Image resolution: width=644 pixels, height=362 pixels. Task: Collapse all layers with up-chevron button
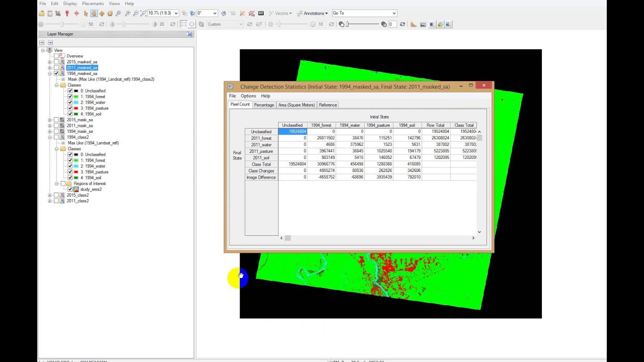[x=42, y=43]
